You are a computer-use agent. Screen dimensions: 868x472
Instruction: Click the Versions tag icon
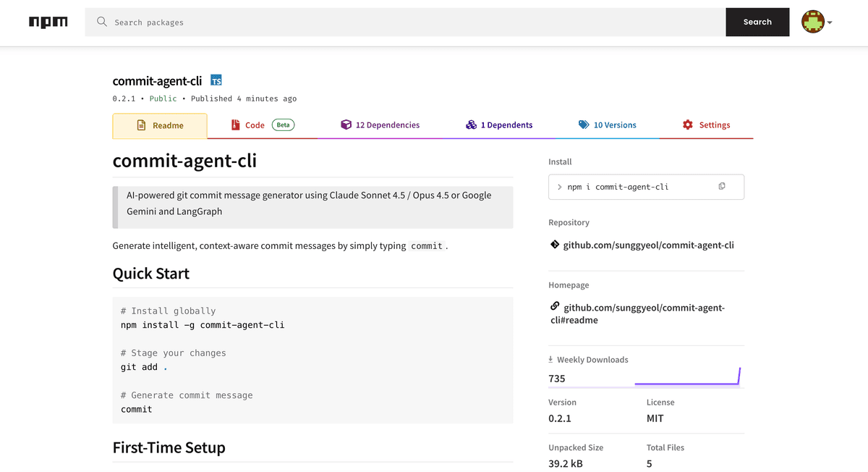click(x=583, y=125)
